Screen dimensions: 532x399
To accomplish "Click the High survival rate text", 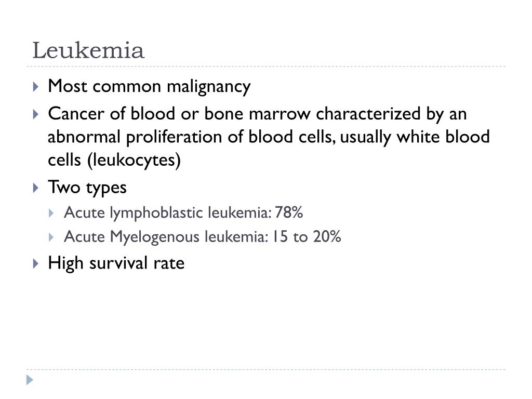I will tap(116, 263).
